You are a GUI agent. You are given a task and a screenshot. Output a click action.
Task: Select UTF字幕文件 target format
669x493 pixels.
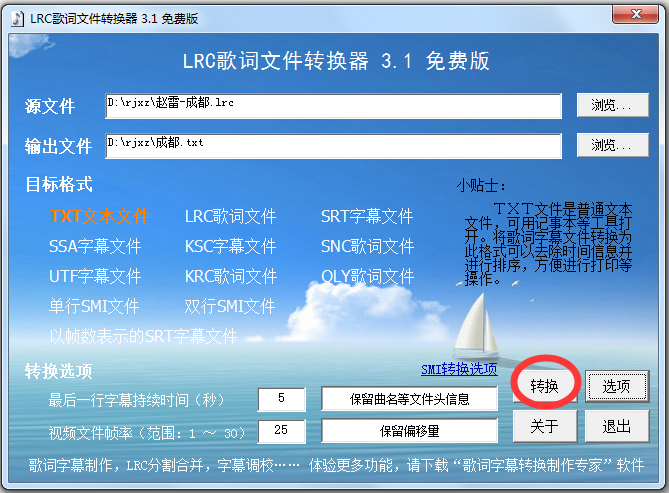tap(95, 276)
